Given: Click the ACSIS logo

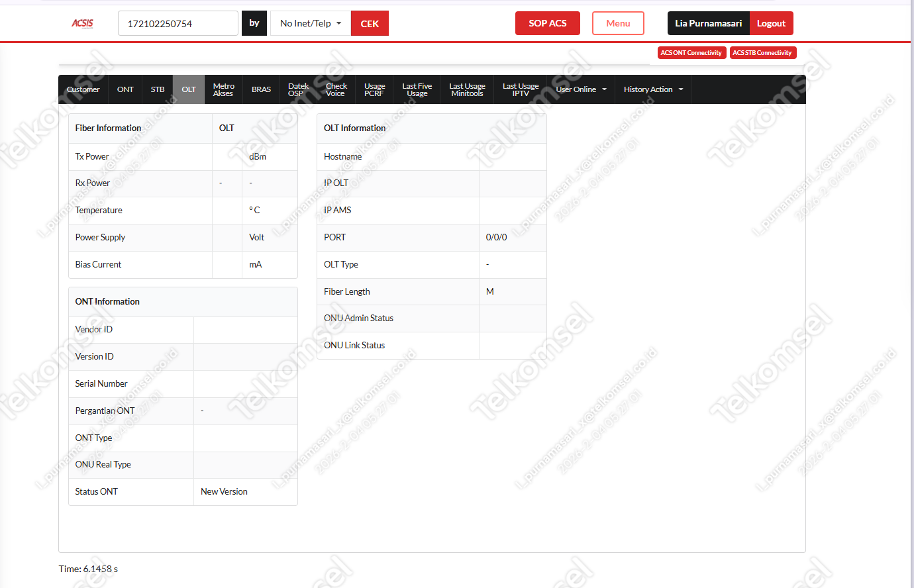Looking at the screenshot, I should click(x=83, y=23).
